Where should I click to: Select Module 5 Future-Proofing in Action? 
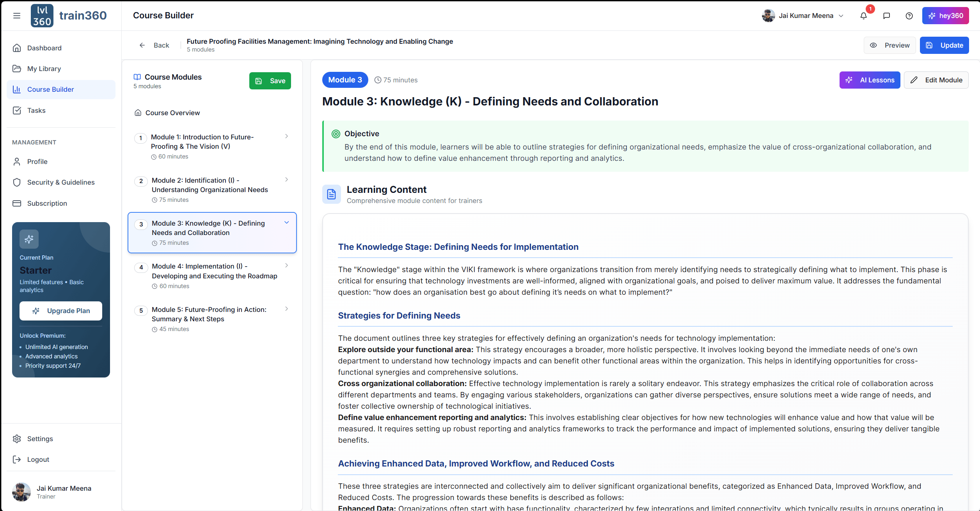(x=209, y=314)
